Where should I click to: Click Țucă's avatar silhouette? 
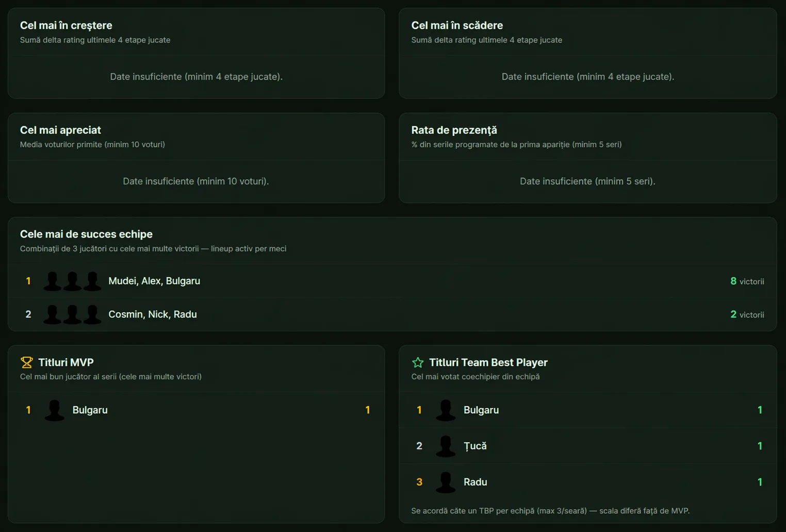click(446, 446)
